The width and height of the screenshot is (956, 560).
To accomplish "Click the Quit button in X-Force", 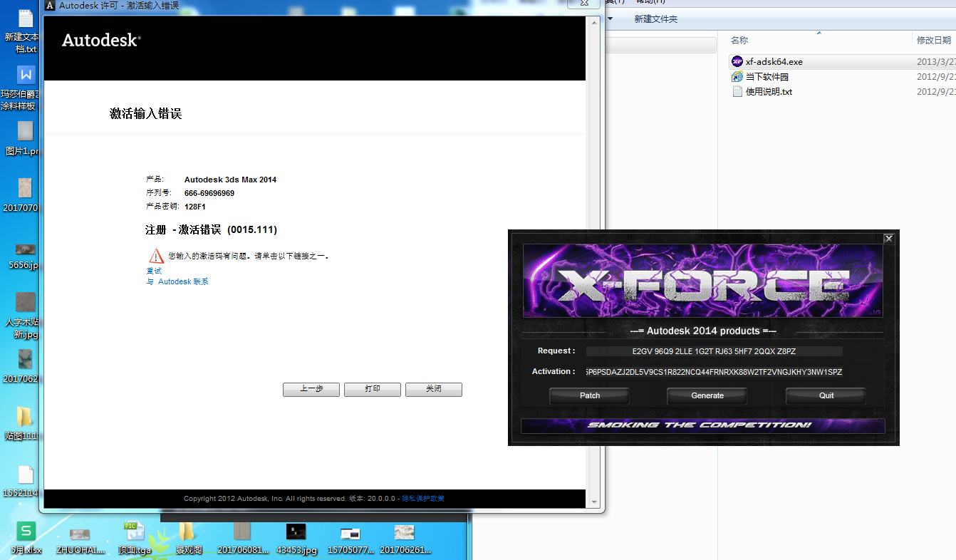I will pos(826,395).
